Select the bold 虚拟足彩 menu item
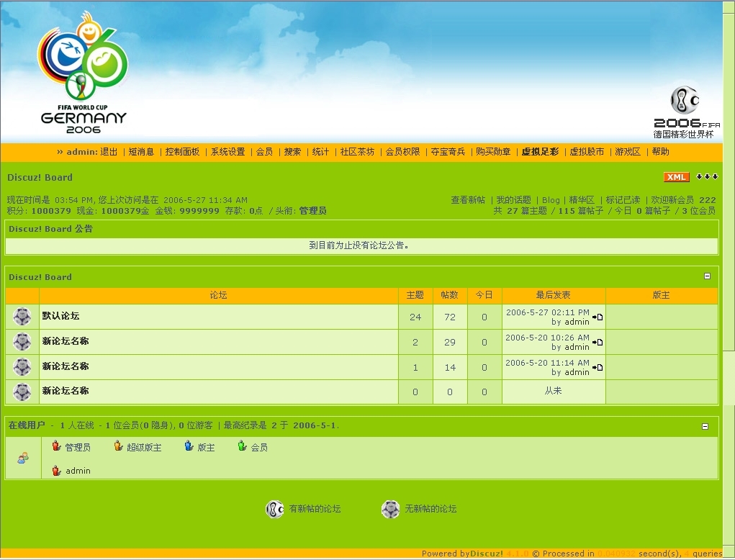The height and width of the screenshot is (560, 735). [x=540, y=152]
